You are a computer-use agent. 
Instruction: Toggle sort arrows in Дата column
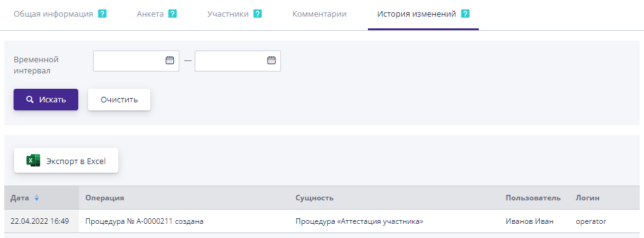tap(36, 198)
